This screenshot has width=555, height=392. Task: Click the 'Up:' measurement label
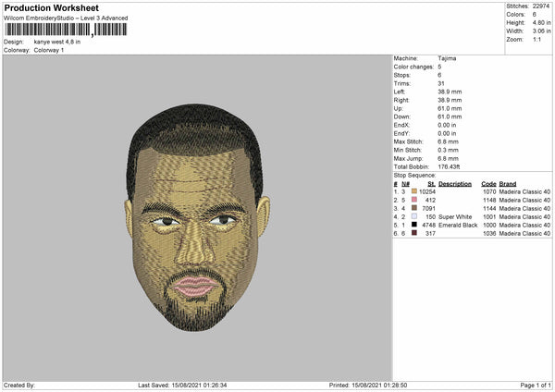pos(398,108)
